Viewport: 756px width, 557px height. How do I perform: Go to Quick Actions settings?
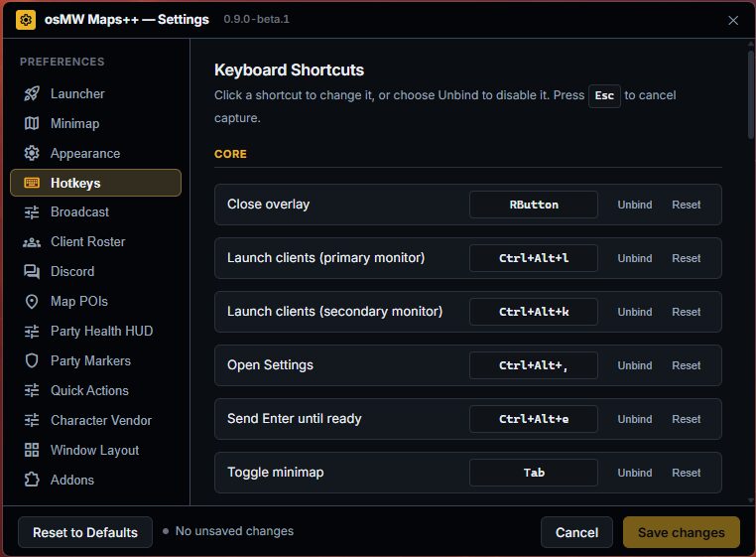(x=95, y=391)
